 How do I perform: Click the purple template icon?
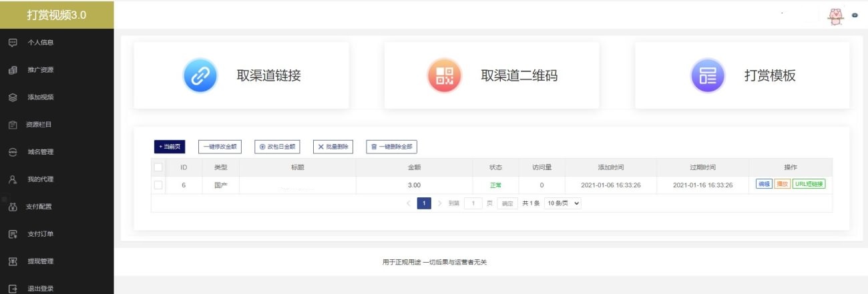[707, 76]
